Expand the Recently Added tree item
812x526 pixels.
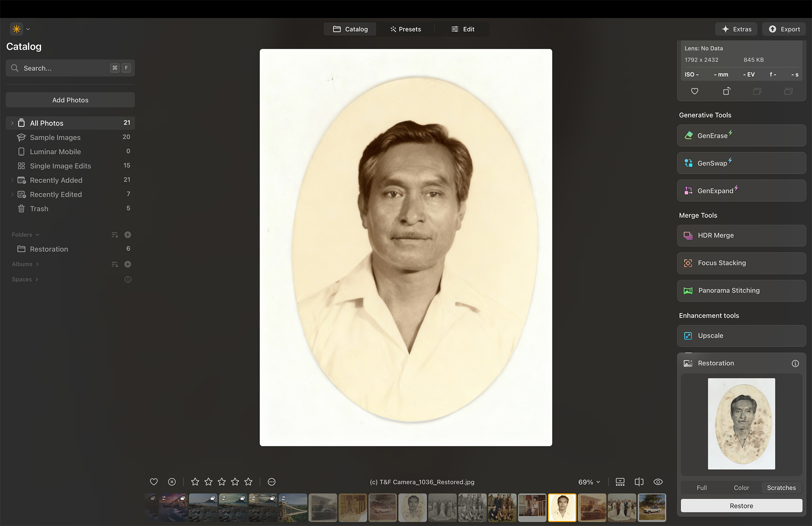(12, 180)
